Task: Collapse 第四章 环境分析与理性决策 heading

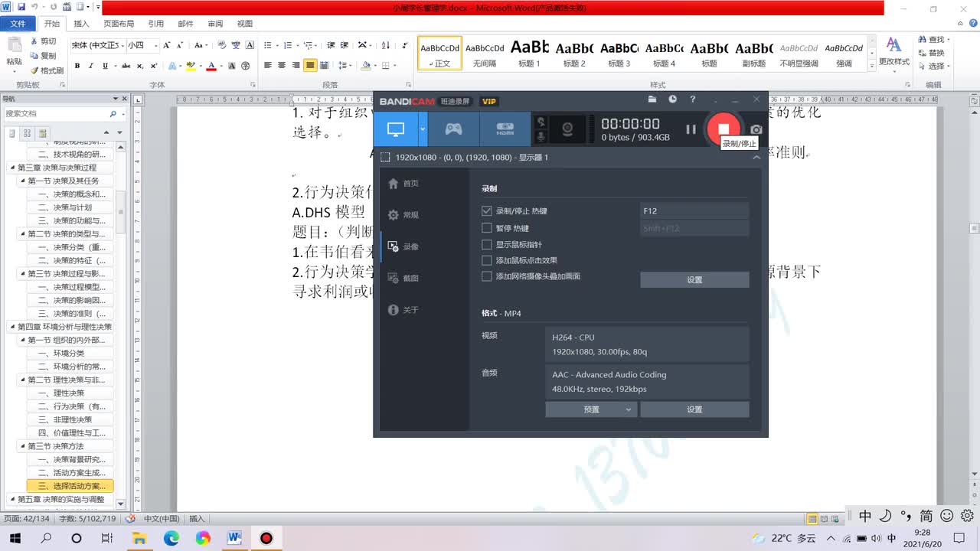Action: point(12,327)
